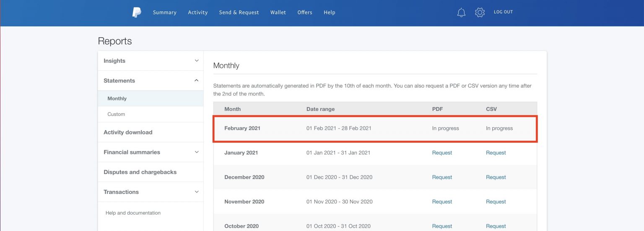Open Activity download in sidebar

click(128, 132)
